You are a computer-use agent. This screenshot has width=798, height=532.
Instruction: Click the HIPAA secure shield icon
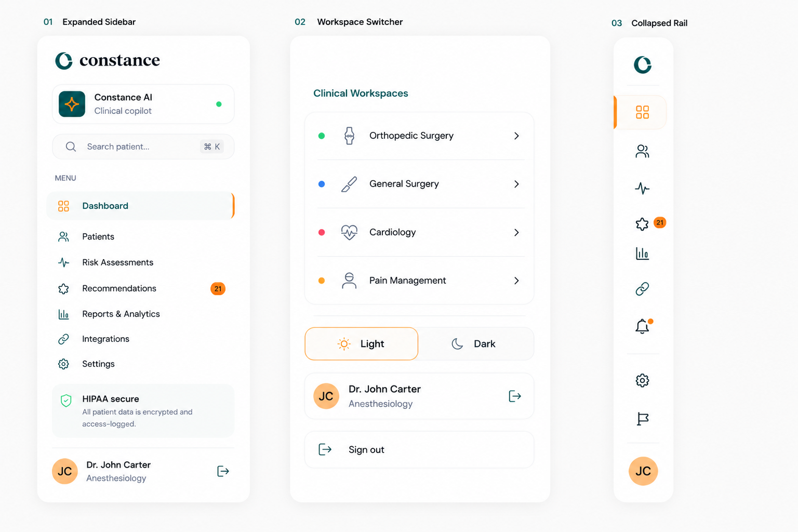pyautogui.click(x=66, y=401)
